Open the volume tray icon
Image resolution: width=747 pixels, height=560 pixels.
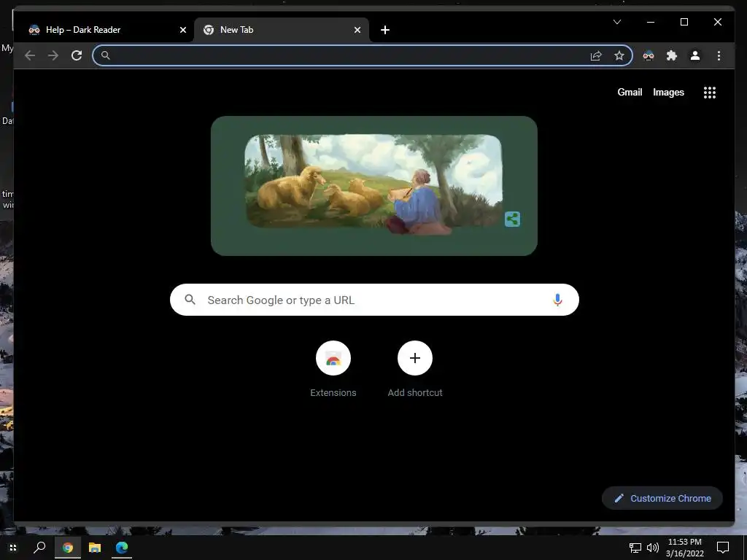653,548
